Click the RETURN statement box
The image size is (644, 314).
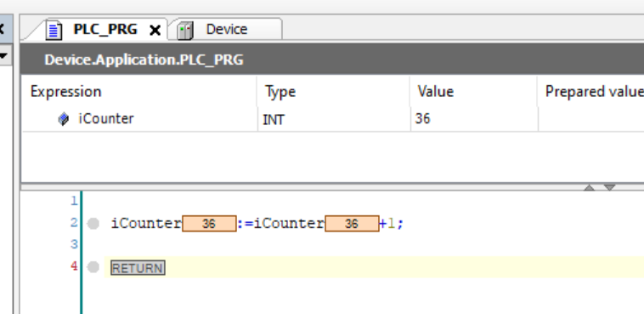tap(138, 268)
